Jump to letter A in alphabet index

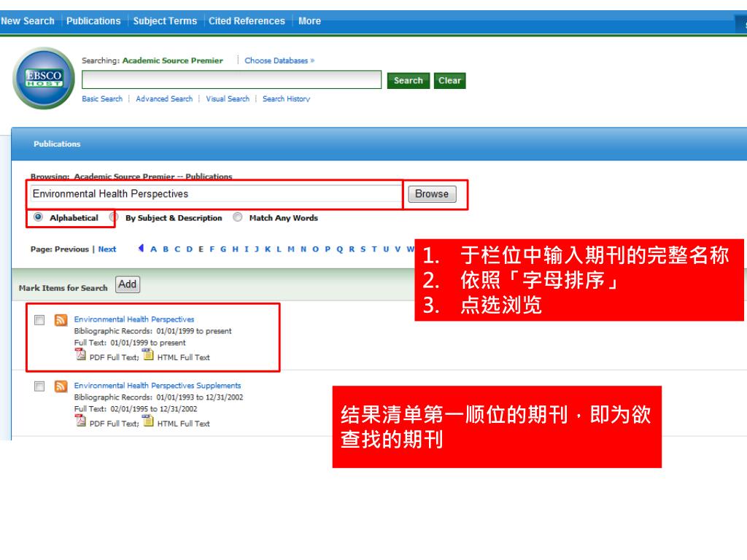point(153,249)
